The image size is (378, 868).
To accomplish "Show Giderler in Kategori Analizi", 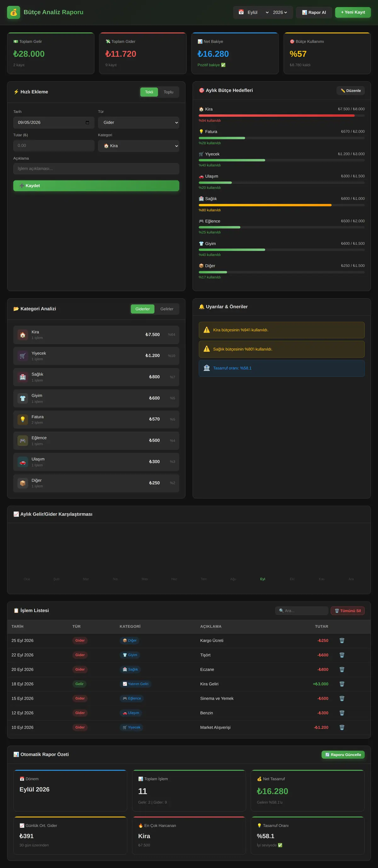I will click(x=142, y=309).
